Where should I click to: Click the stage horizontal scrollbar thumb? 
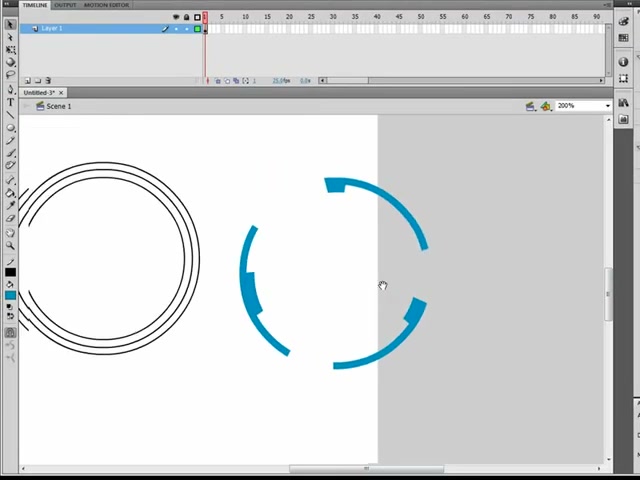click(x=366, y=469)
